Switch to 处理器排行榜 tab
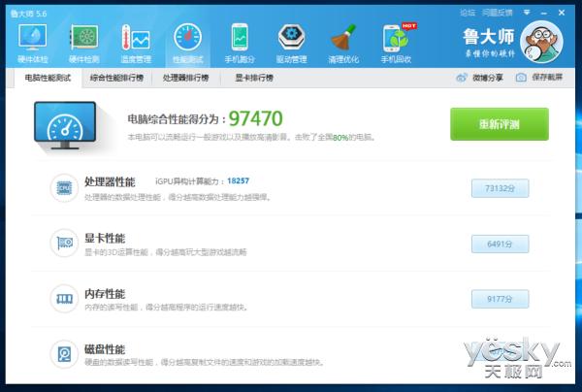The height and width of the screenshot is (392, 582). 186,78
